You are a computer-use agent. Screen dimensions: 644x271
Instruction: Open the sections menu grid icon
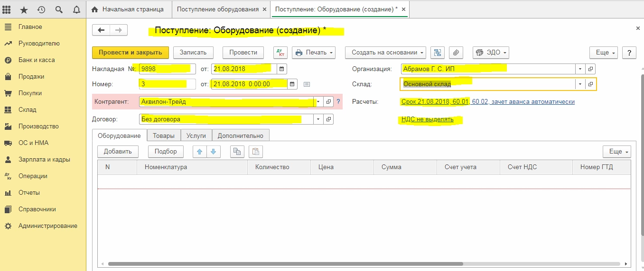pyautogui.click(x=8, y=9)
